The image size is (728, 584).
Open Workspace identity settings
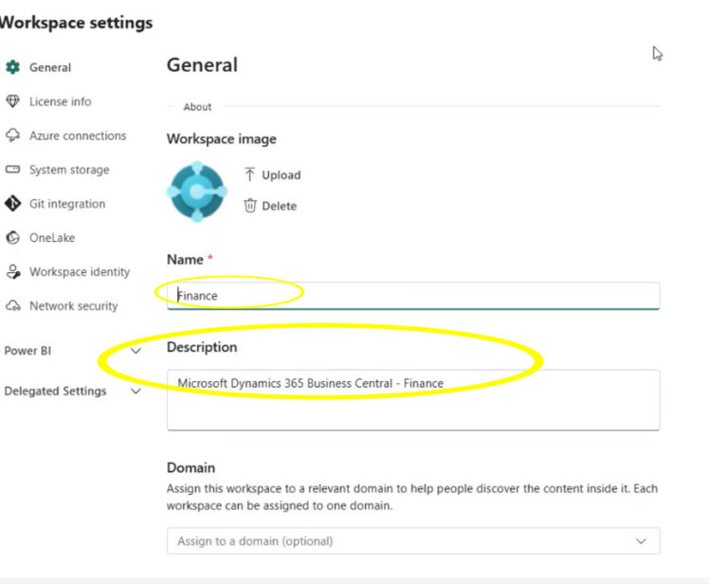[x=80, y=272]
